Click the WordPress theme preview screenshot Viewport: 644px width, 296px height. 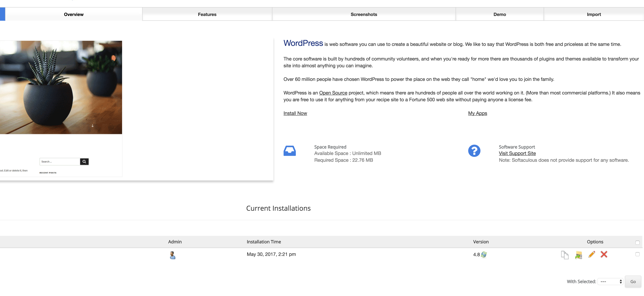(61, 109)
